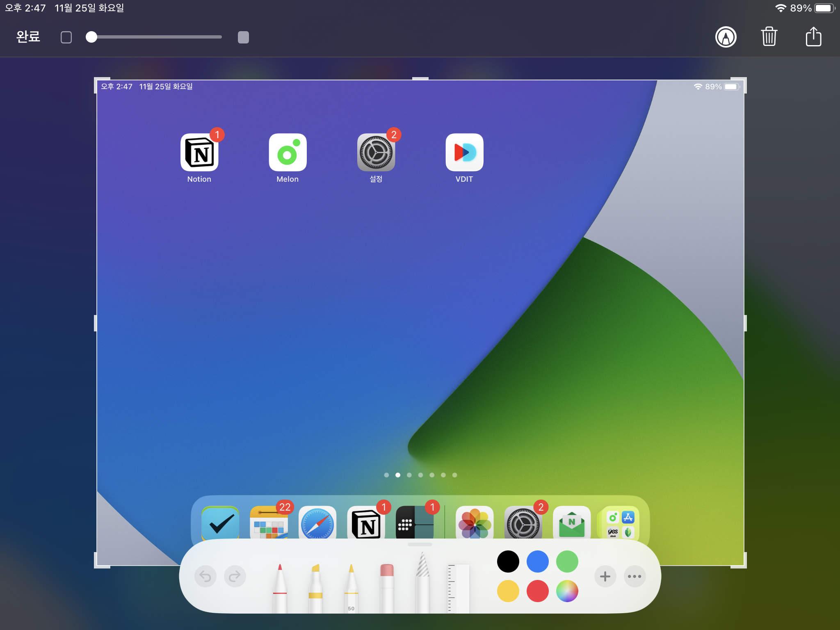Open the plus add-annotation menu
This screenshot has width=840, height=630.
605,576
